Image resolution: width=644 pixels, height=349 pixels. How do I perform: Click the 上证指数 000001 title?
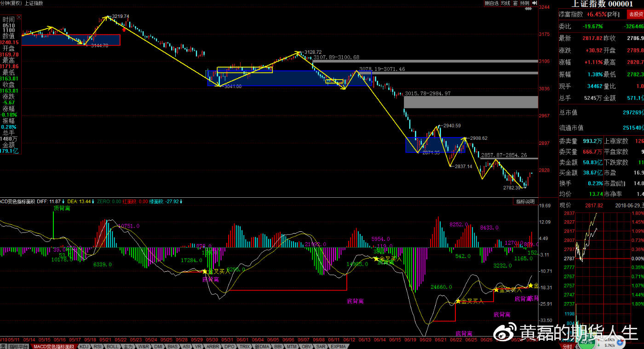coord(602,4)
